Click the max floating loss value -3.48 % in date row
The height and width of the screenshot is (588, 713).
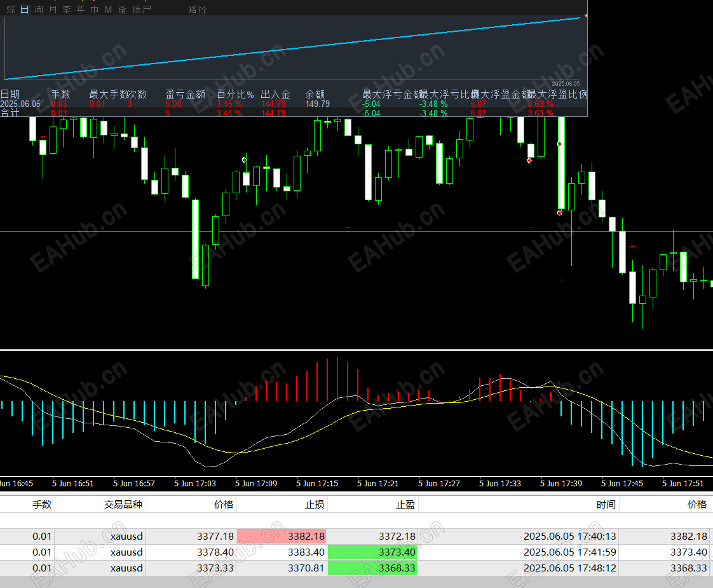(x=433, y=104)
